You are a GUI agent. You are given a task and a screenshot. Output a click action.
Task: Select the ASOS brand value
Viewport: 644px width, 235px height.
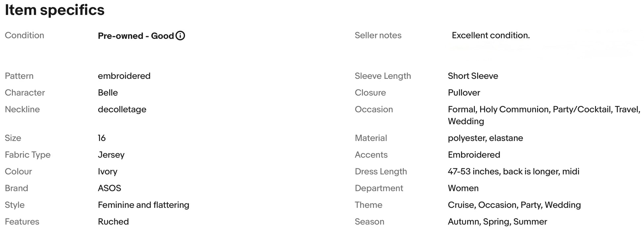tap(110, 188)
